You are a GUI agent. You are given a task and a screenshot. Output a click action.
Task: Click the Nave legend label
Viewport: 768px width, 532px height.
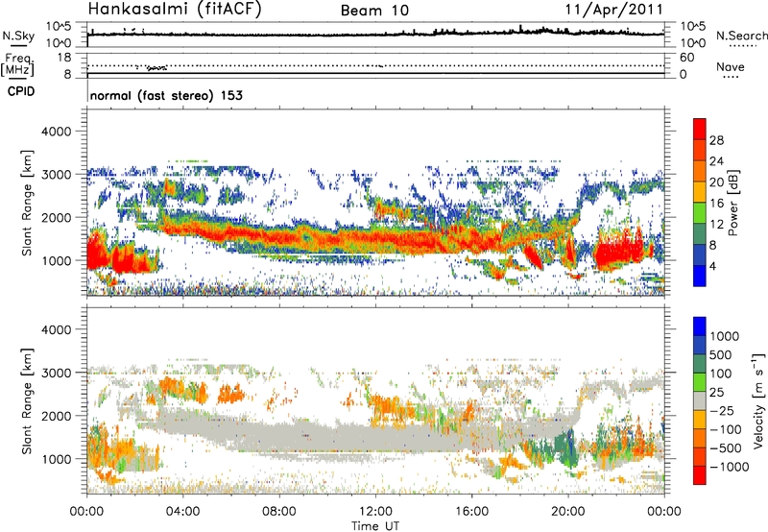(x=731, y=66)
